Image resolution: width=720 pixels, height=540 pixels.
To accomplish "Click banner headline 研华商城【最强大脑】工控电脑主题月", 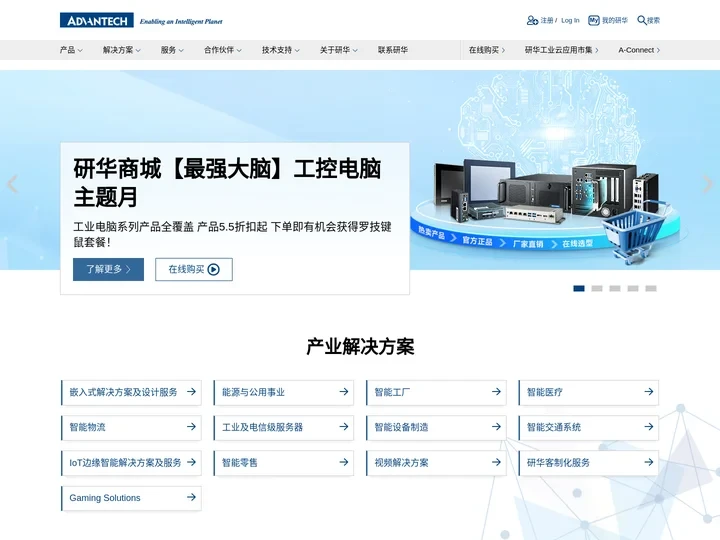I will click(227, 183).
